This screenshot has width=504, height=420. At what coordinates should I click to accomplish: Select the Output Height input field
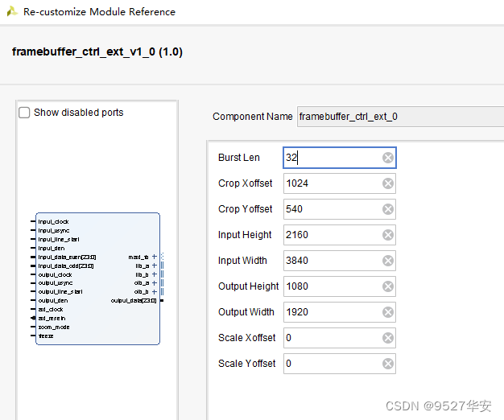coord(332,286)
